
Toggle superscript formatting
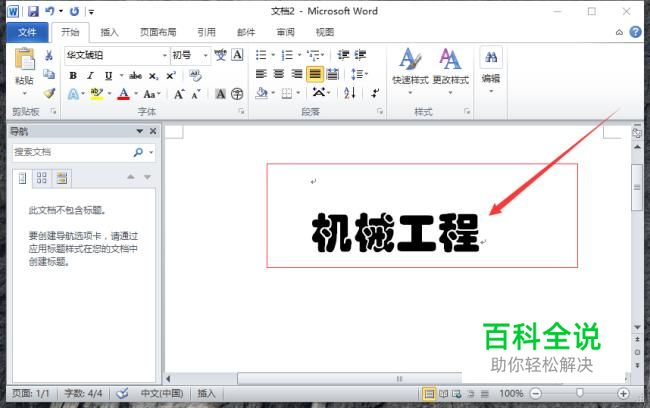(171, 75)
